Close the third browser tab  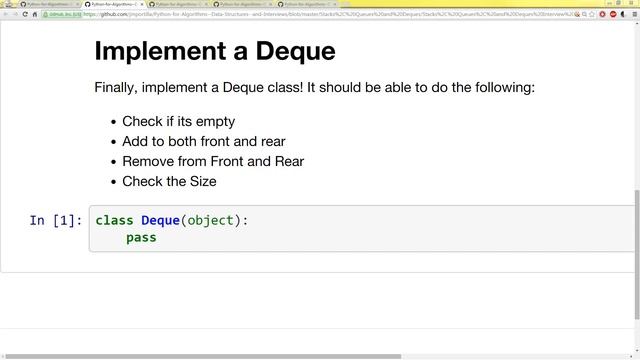[x=206, y=4]
